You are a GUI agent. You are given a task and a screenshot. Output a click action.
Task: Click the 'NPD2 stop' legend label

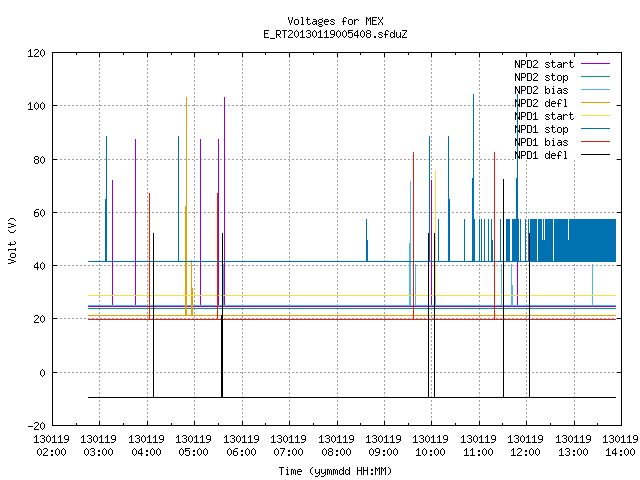click(x=541, y=77)
